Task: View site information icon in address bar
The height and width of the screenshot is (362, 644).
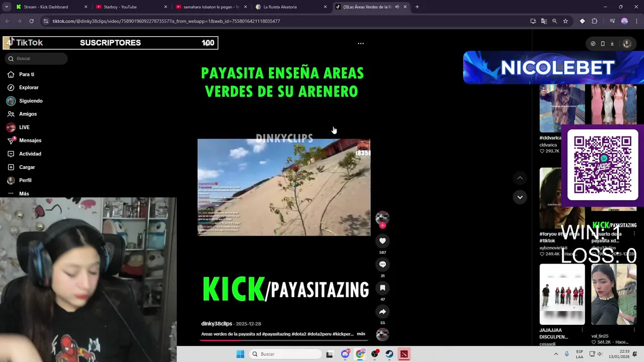Action: (46, 21)
